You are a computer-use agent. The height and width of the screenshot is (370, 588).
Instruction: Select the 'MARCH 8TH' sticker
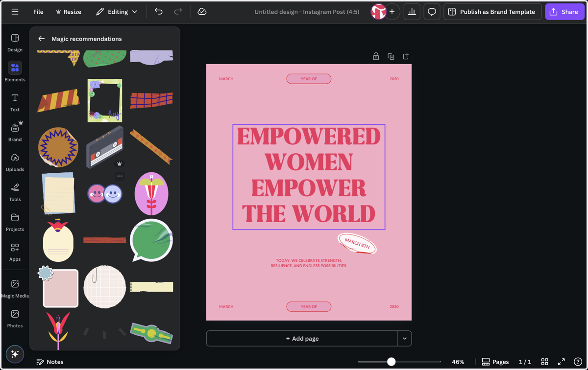(x=357, y=243)
